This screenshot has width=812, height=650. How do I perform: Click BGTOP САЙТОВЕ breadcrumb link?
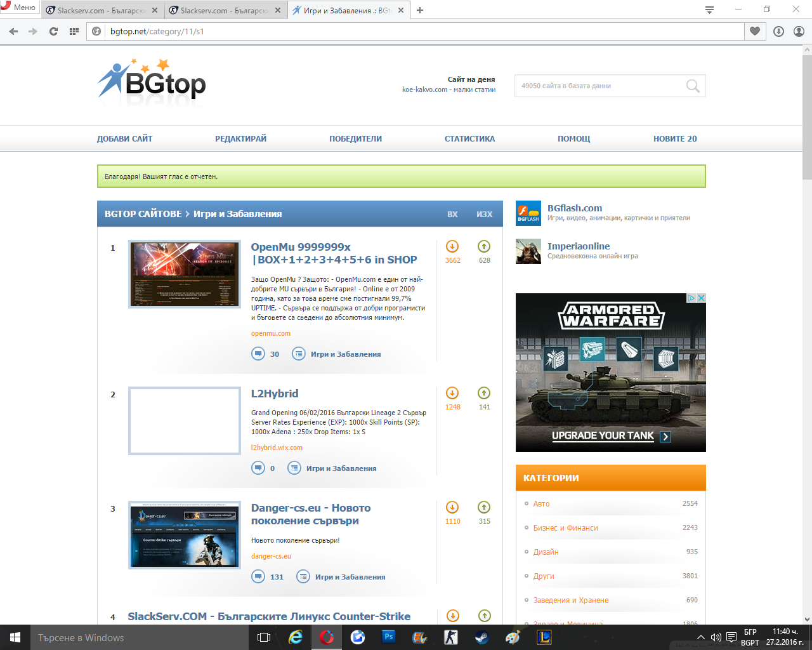pyautogui.click(x=143, y=214)
